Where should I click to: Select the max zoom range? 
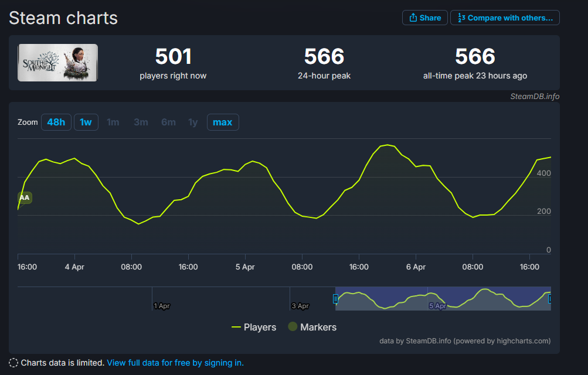(223, 122)
